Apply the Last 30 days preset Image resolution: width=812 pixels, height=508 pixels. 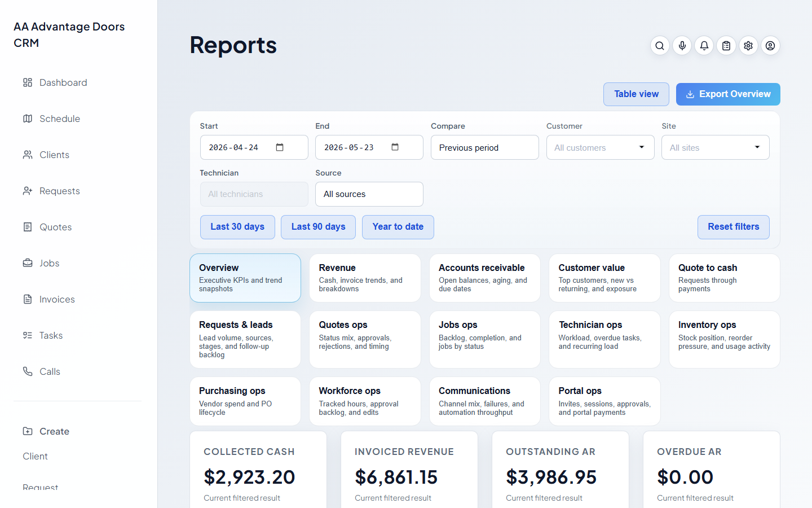click(237, 227)
